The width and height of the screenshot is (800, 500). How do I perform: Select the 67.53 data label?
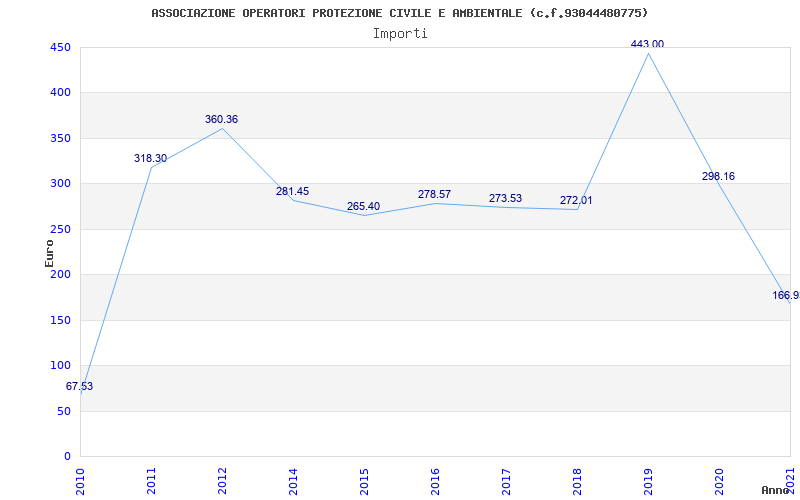(80, 386)
